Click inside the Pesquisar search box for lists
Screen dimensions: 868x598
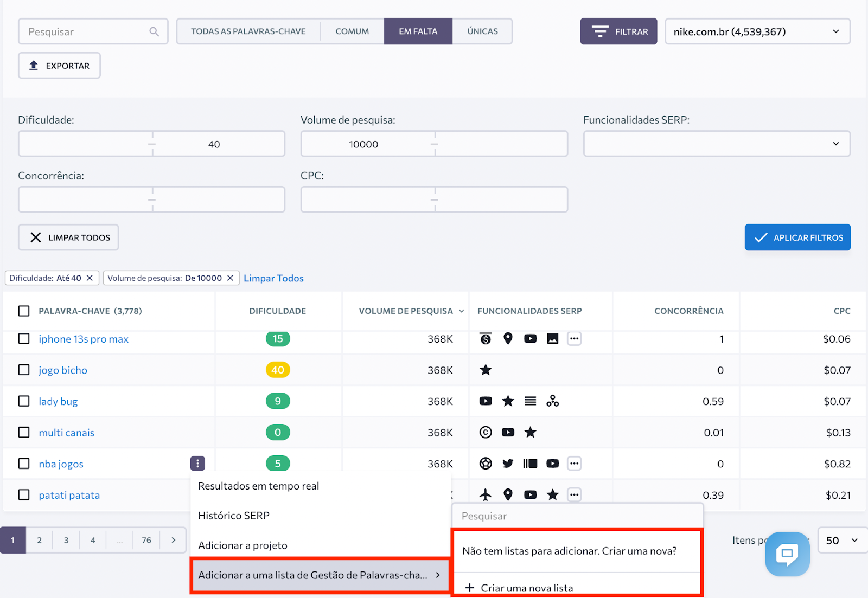(x=577, y=516)
